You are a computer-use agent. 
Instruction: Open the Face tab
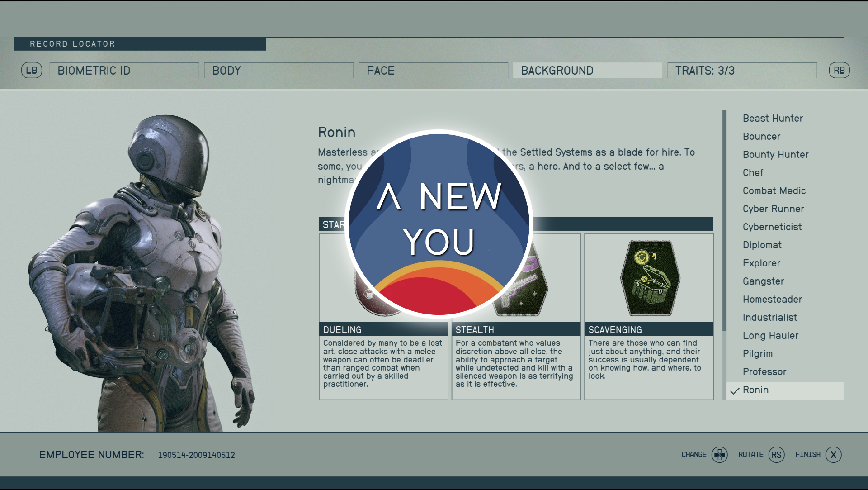pyautogui.click(x=433, y=71)
